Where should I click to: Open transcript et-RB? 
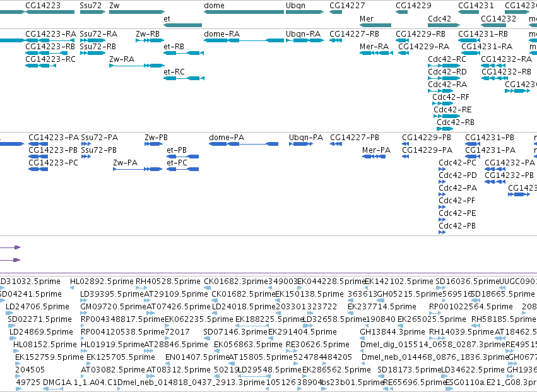pos(174,47)
